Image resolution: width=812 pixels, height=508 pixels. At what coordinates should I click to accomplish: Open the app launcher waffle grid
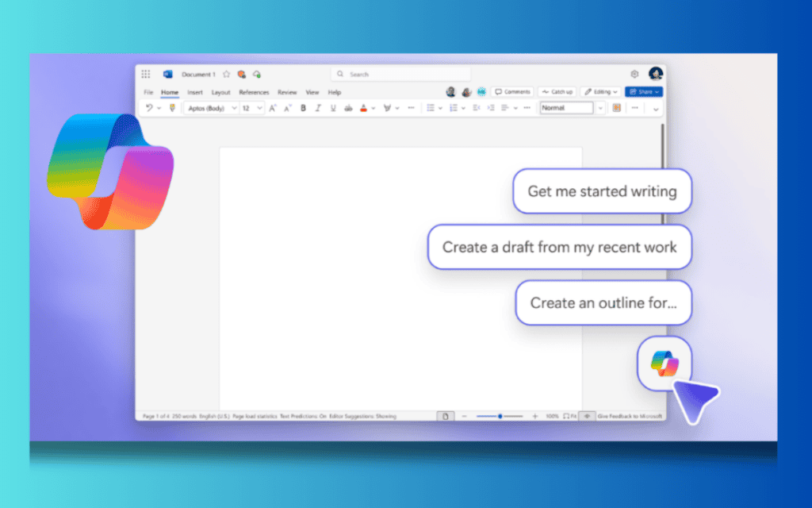pos(146,74)
